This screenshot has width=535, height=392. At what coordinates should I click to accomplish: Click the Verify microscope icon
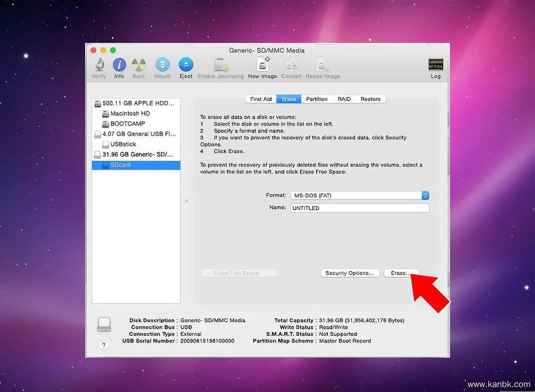point(99,65)
